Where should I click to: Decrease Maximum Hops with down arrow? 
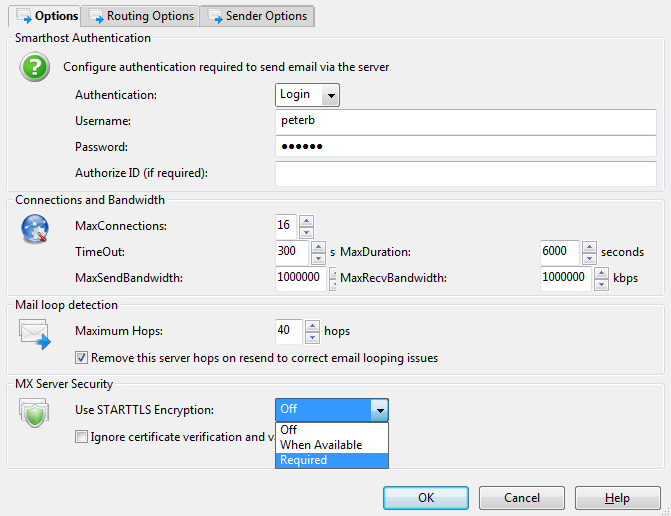[310, 335]
